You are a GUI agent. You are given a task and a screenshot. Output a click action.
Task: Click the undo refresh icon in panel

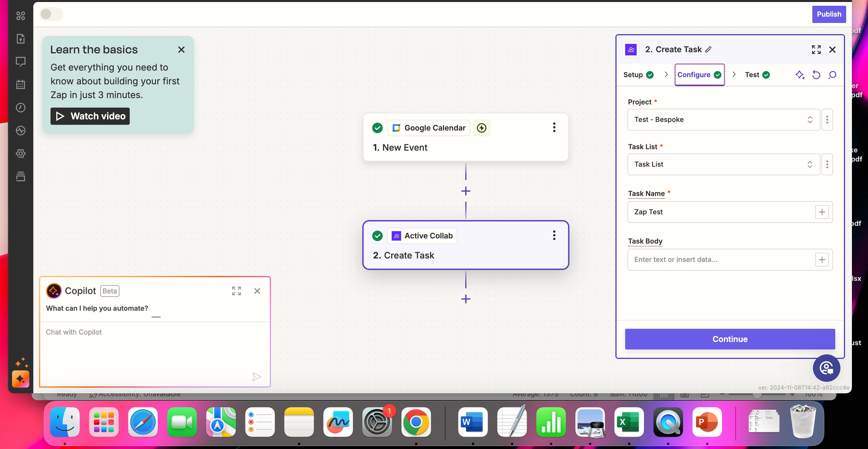816,75
